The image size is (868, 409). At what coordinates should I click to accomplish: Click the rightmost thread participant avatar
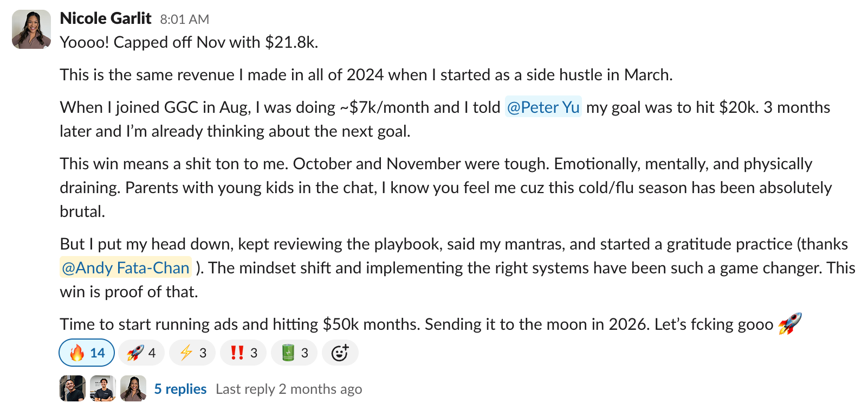tap(133, 388)
